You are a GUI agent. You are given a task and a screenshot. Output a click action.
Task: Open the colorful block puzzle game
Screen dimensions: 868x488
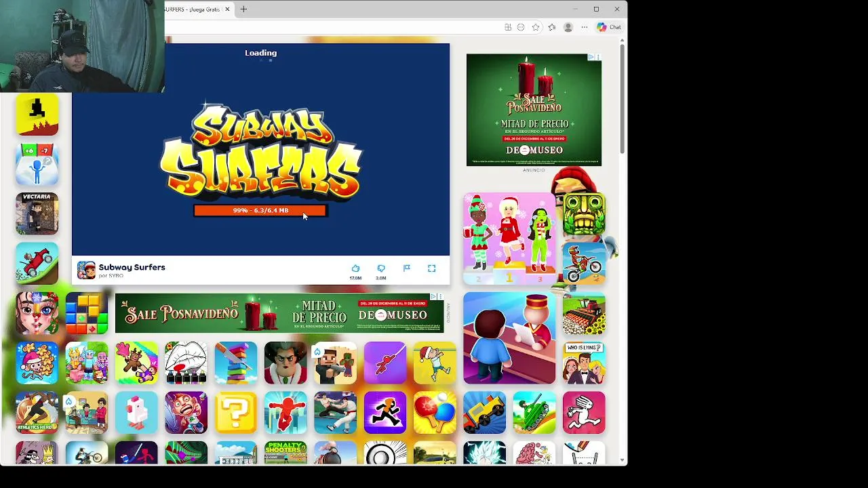(x=87, y=313)
